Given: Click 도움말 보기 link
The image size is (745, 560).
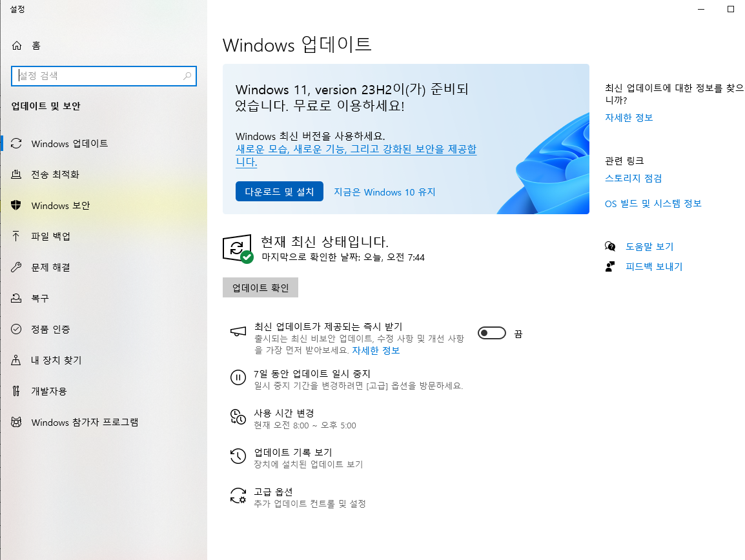Looking at the screenshot, I should (649, 246).
